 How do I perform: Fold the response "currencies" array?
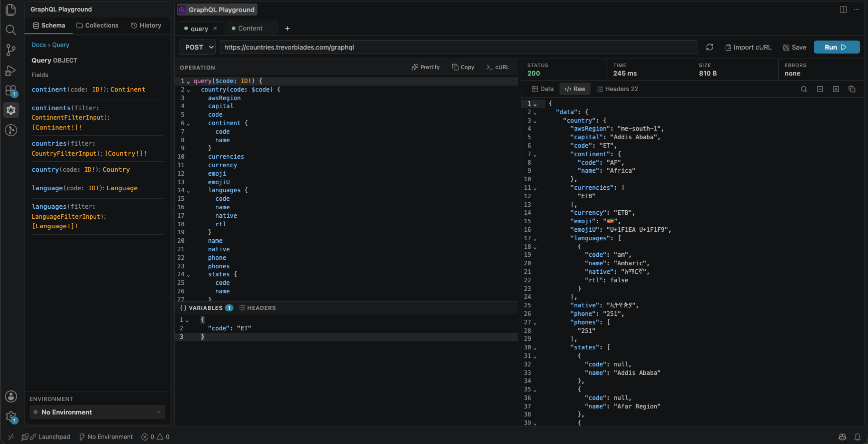coord(535,188)
